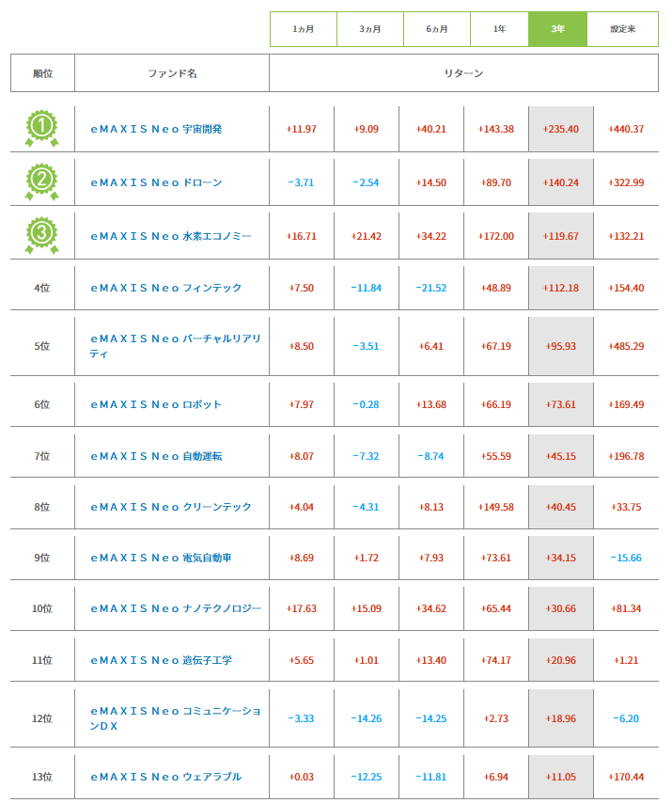Open eMAXIS Neo 自動運転 fund link
Image resolution: width=672 pixels, height=803 pixels.
(156, 456)
